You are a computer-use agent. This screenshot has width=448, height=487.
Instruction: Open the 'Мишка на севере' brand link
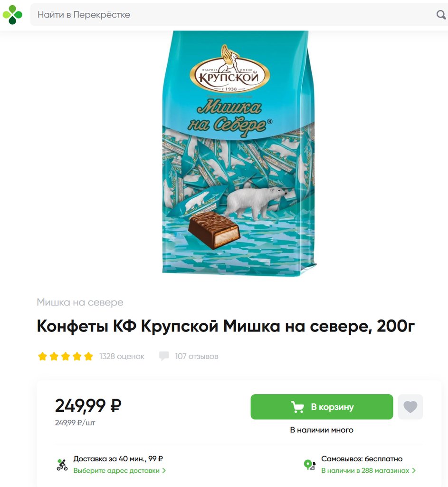(80, 302)
